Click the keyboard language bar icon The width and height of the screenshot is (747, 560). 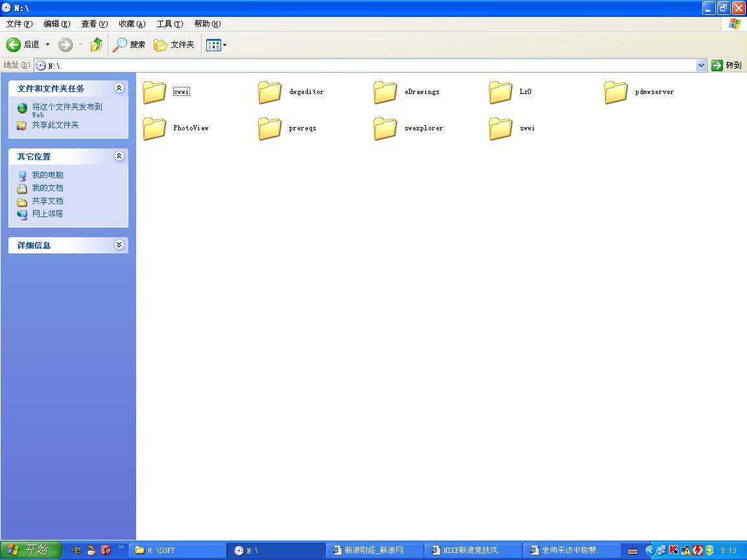click(633, 551)
